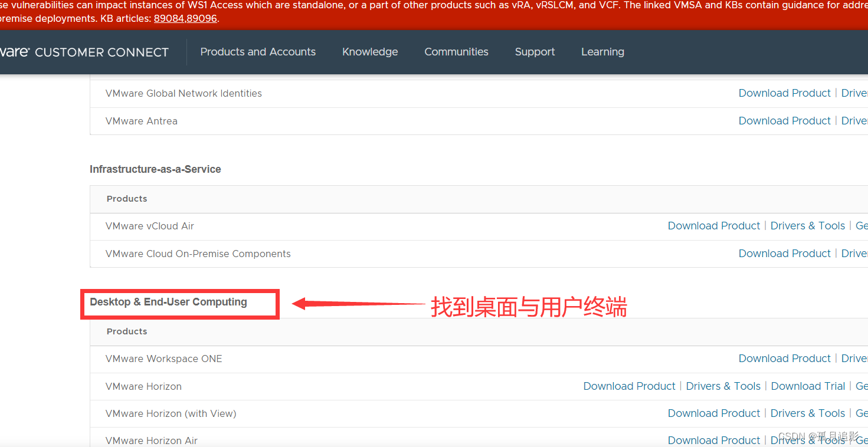
Task: Open the Communities menu
Action: point(456,52)
